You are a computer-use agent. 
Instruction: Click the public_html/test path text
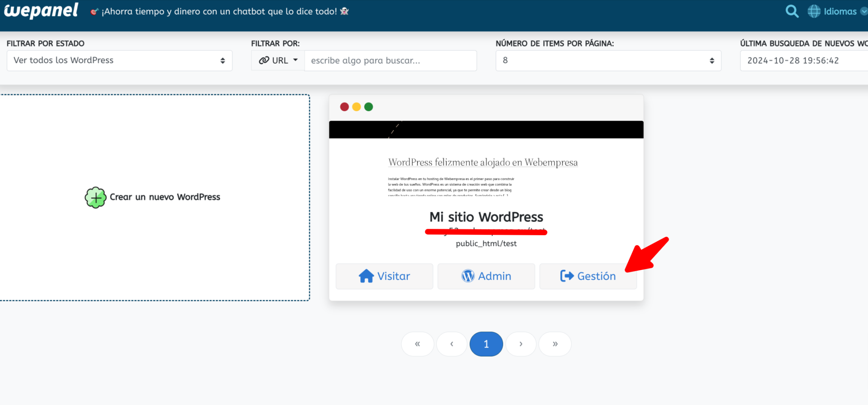pos(486,243)
